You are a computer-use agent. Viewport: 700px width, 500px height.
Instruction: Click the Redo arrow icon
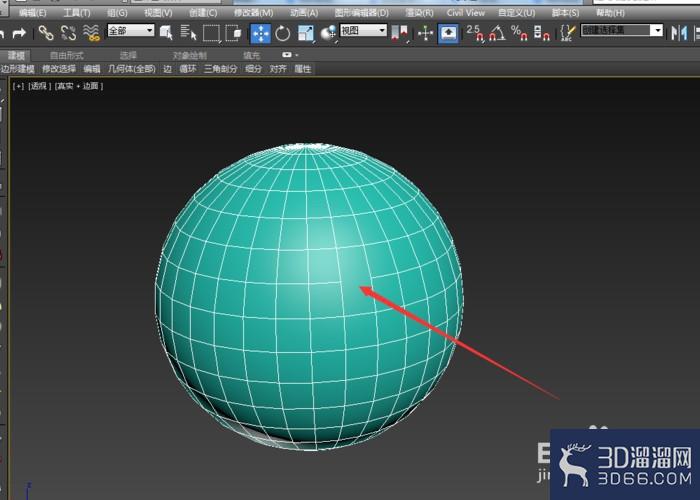[19, 33]
